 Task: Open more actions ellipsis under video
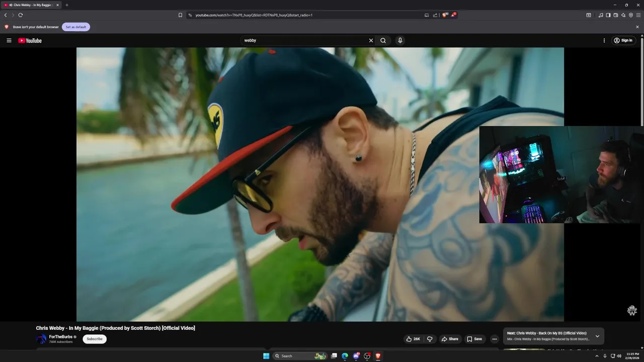494,339
